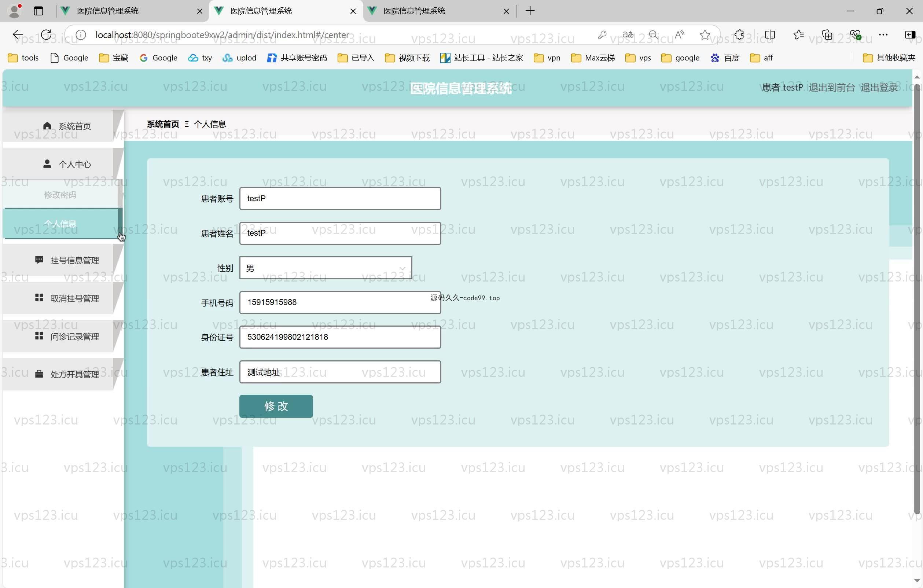Open the collections icon
This screenshot has width=923, height=588.
point(827,35)
